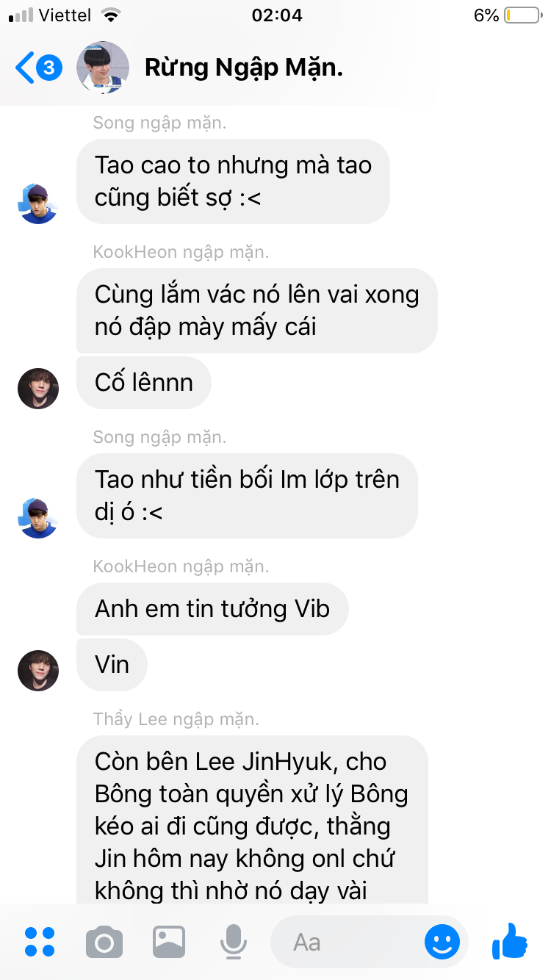Tap Song's avatar beside cũng biết sợ
551x980 pixels.
(x=37, y=203)
